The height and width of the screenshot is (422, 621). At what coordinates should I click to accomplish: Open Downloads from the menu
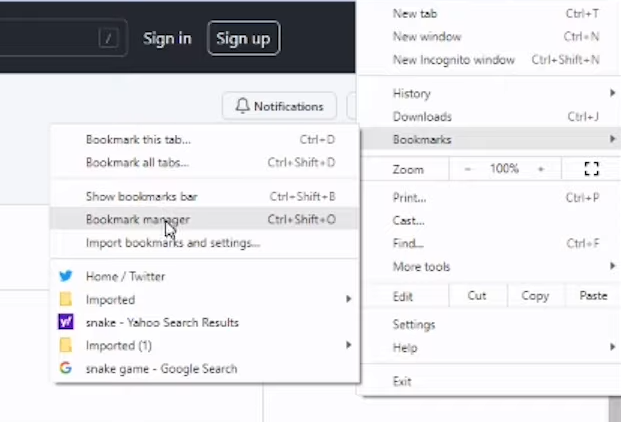pyautogui.click(x=491, y=116)
